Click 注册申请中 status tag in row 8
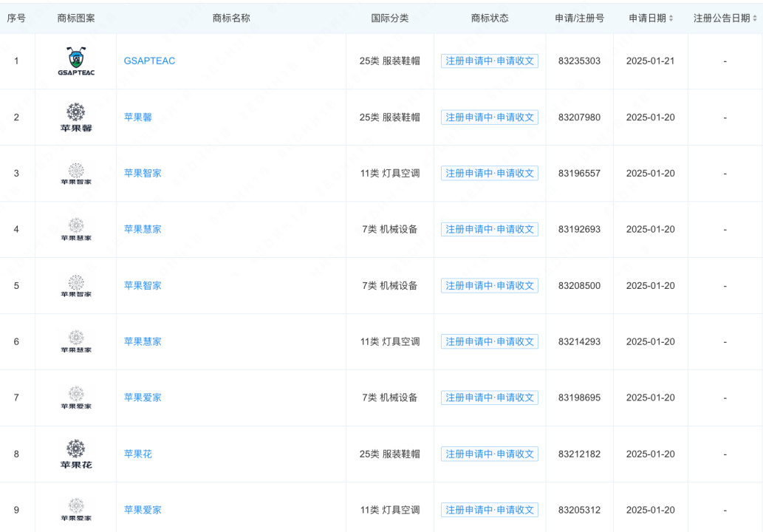Screen dimensions: 763x532 (x=490, y=454)
